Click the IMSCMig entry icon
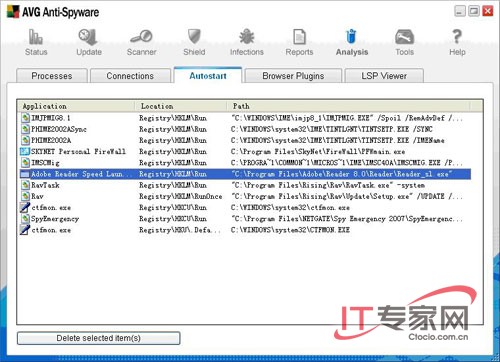 pos(25,163)
